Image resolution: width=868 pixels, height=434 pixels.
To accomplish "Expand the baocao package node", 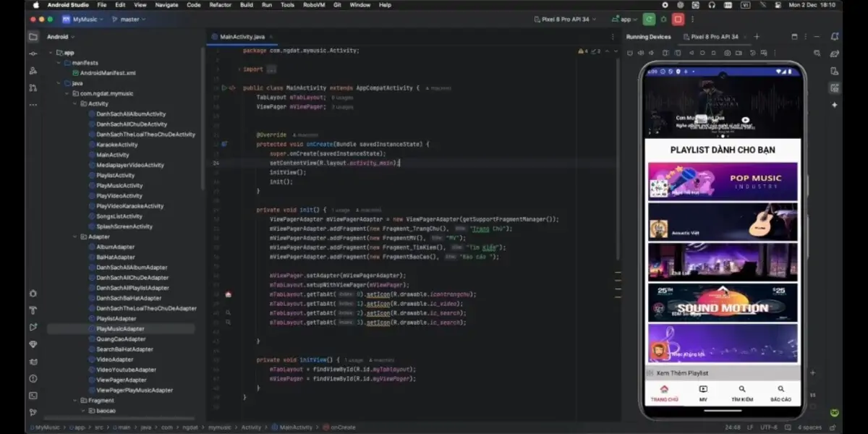I will 83,410.
